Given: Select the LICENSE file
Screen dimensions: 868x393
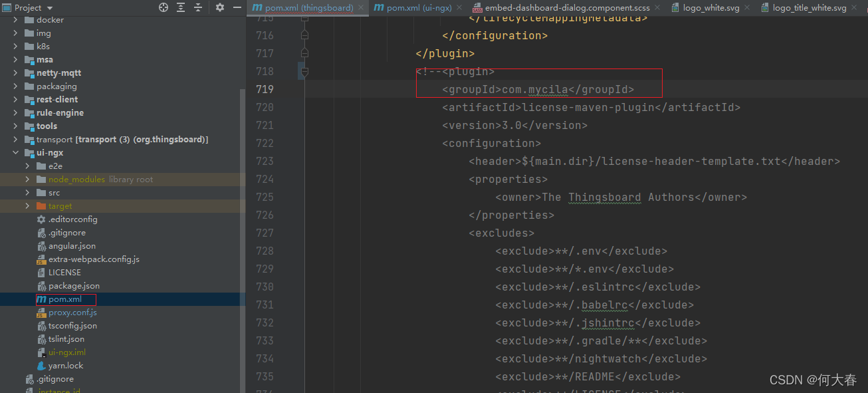Looking at the screenshot, I should [64, 273].
